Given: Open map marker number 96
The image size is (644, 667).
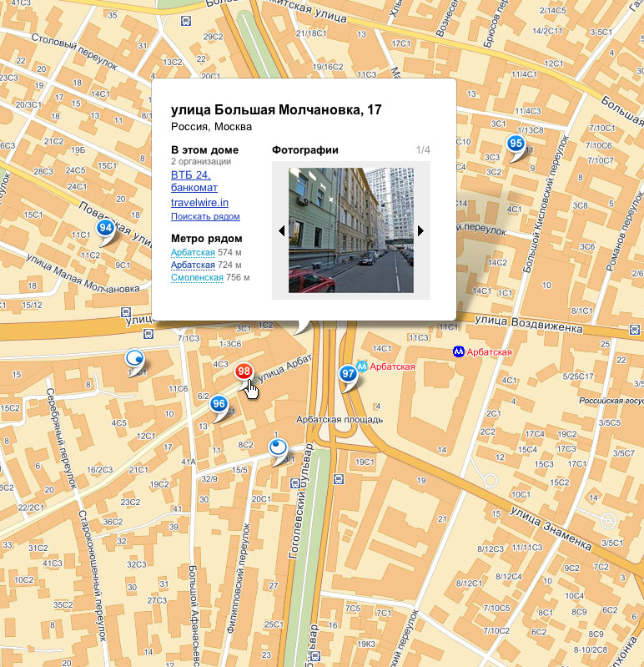Looking at the screenshot, I should 219,404.
